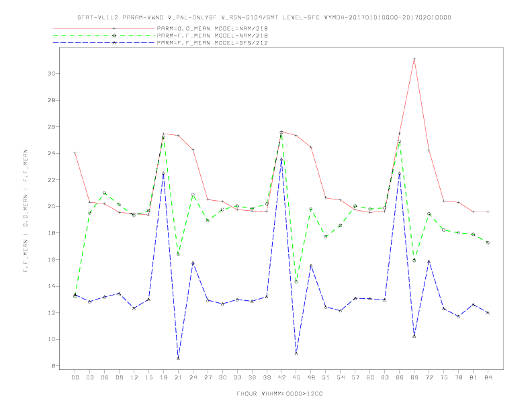Click y-axis tick label 8
Screen dimensions: 532x411
pos(54,366)
